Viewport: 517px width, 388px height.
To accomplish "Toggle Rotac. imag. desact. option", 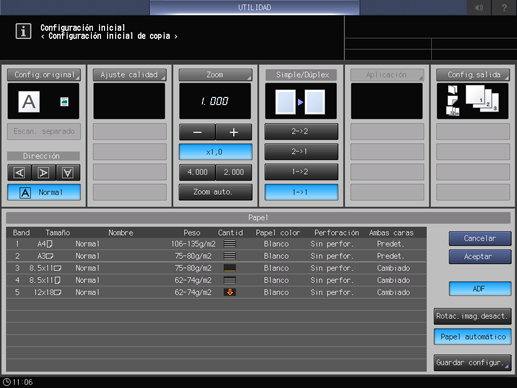I will [x=473, y=316].
